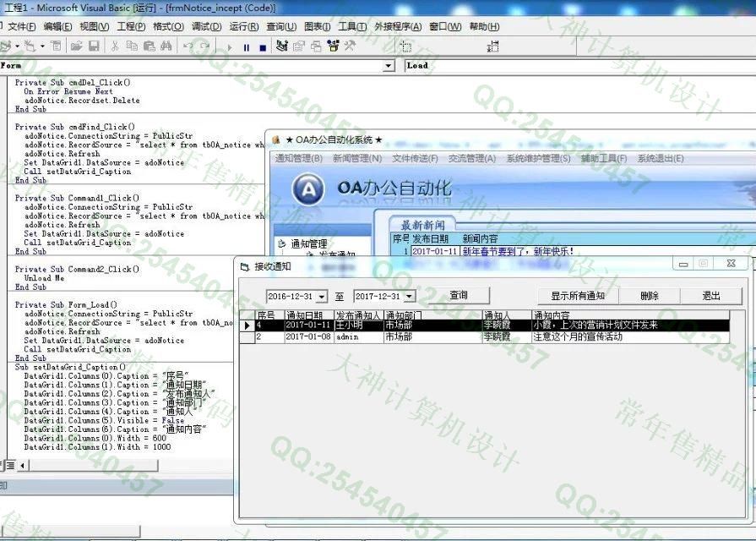Viewport: 756px width, 541px height.
Task: Click the form size indicator icon
Action: point(492,46)
